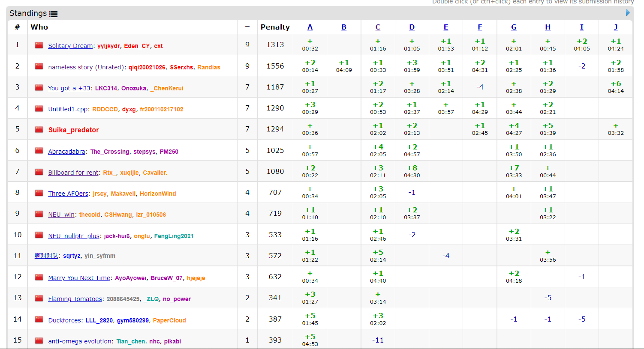Image resolution: width=644 pixels, height=349 pixels.
Task: Open user profile LKC314
Action: click(106, 88)
